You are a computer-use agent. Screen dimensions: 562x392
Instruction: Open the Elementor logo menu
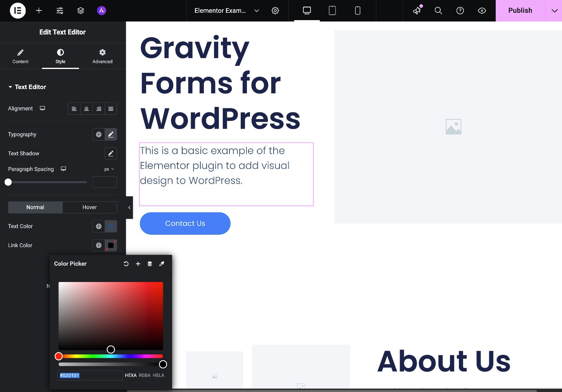pos(17,10)
